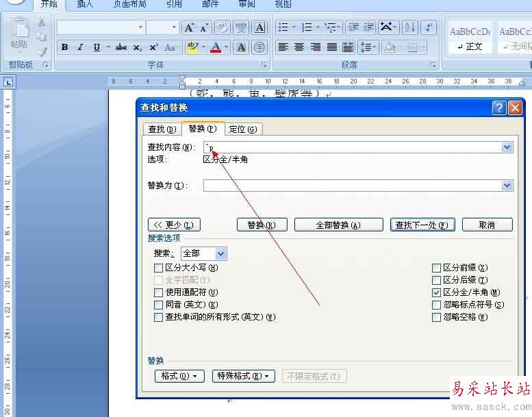Image resolution: width=532 pixels, height=417 pixels.
Task: Open 格式 format dropdown button
Action: tap(179, 376)
